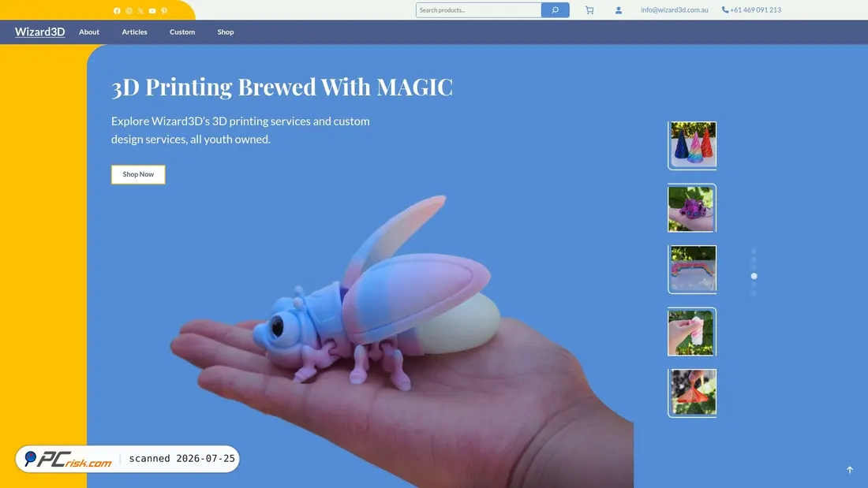Focus the Search products field
868x488 pixels.
point(479,10)
